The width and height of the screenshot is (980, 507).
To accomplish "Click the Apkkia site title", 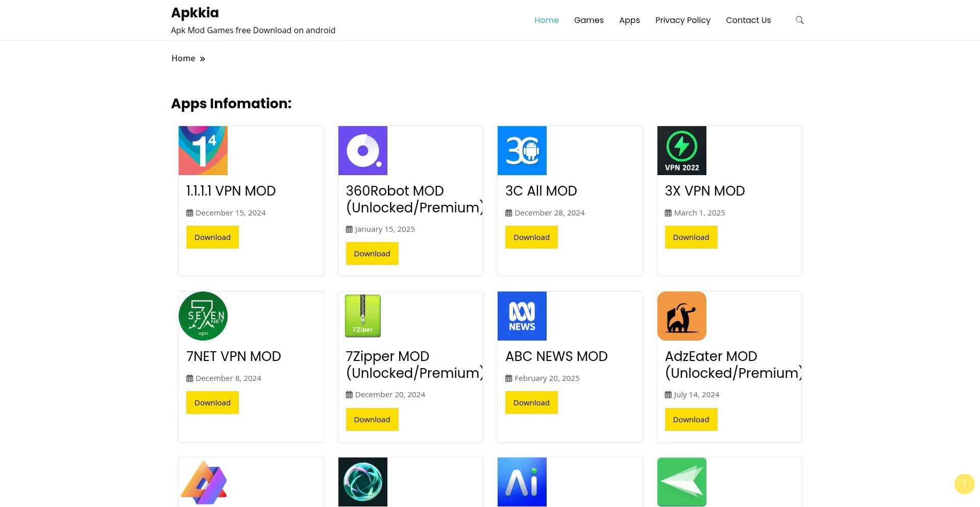I will coord(195,12).
